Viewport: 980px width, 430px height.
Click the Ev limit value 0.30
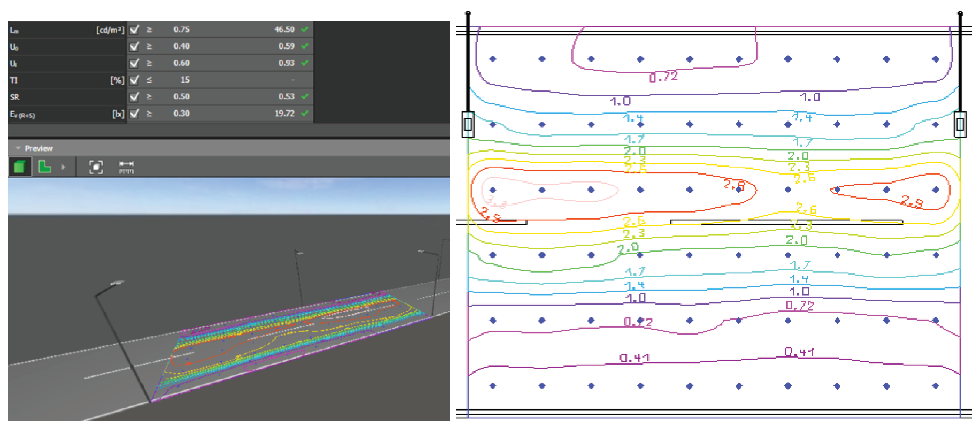click(181, 114)
